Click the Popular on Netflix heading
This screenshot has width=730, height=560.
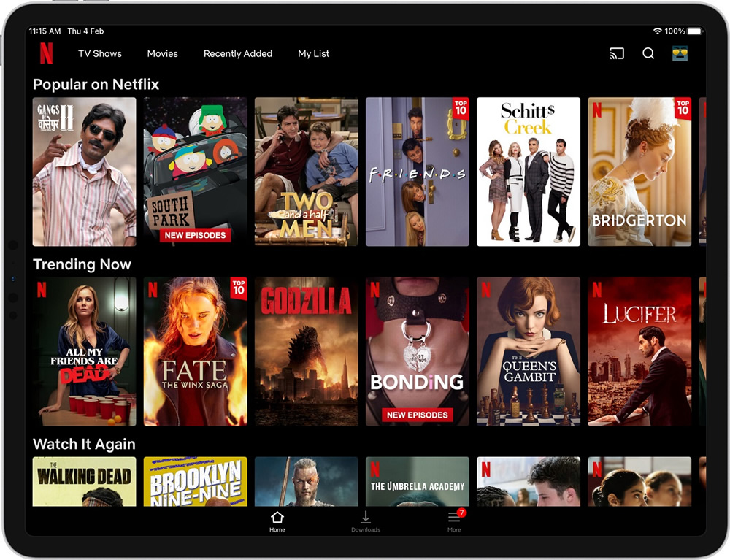96,84
